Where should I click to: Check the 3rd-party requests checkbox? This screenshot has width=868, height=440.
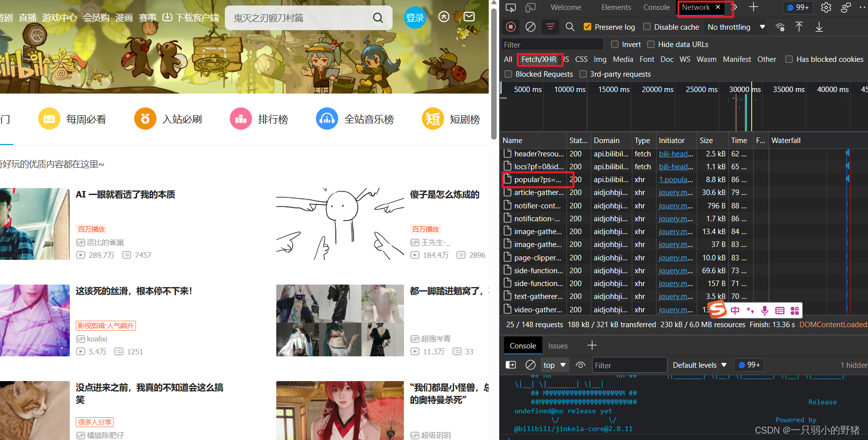[583, 74]
